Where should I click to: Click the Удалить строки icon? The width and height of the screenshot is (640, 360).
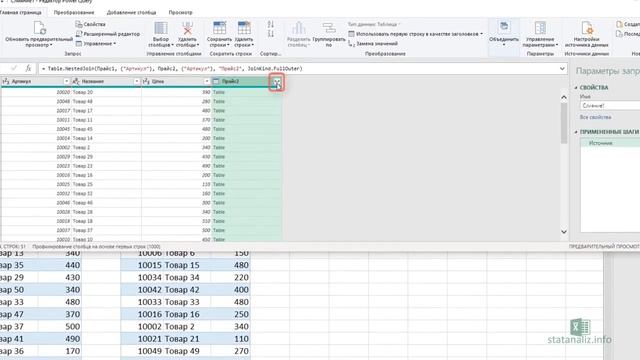(244, 28)
